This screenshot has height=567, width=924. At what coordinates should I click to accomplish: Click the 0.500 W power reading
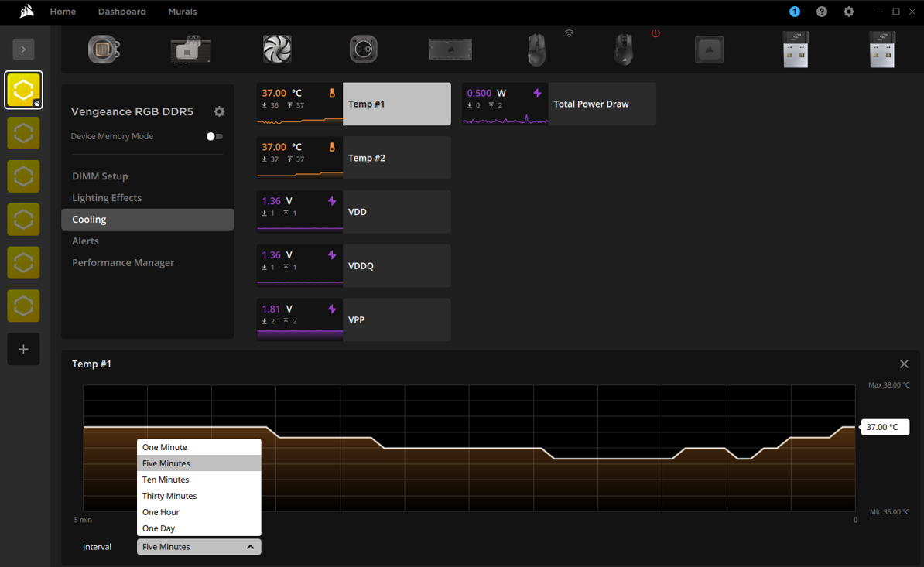coord(486,93)
